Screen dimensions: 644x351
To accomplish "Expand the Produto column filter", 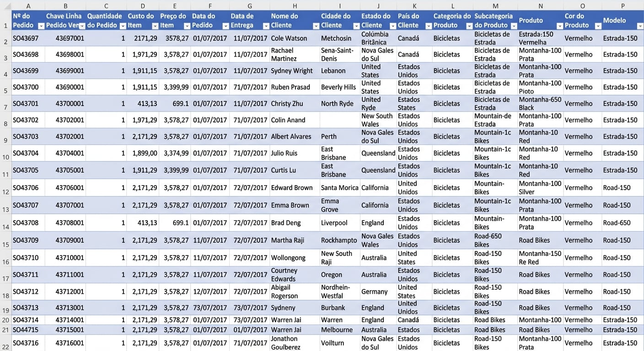I will [x=559, y=26].
